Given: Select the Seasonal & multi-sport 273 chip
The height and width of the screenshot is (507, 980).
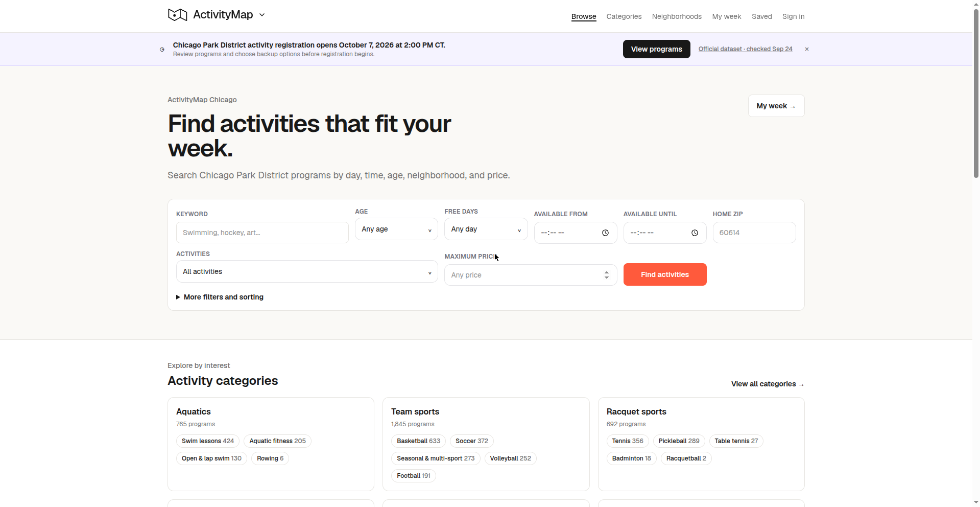Looking at the screenshot, I should [x=436, y=458].
